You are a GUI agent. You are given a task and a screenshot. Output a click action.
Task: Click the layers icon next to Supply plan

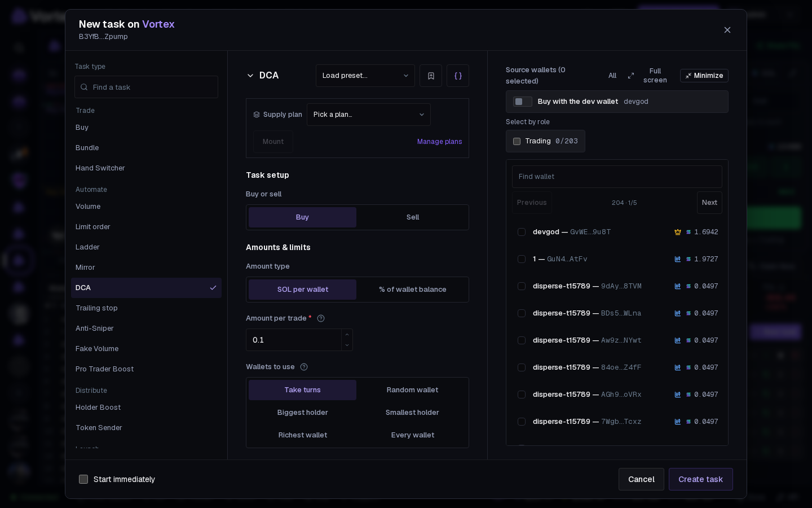point(257,115)
